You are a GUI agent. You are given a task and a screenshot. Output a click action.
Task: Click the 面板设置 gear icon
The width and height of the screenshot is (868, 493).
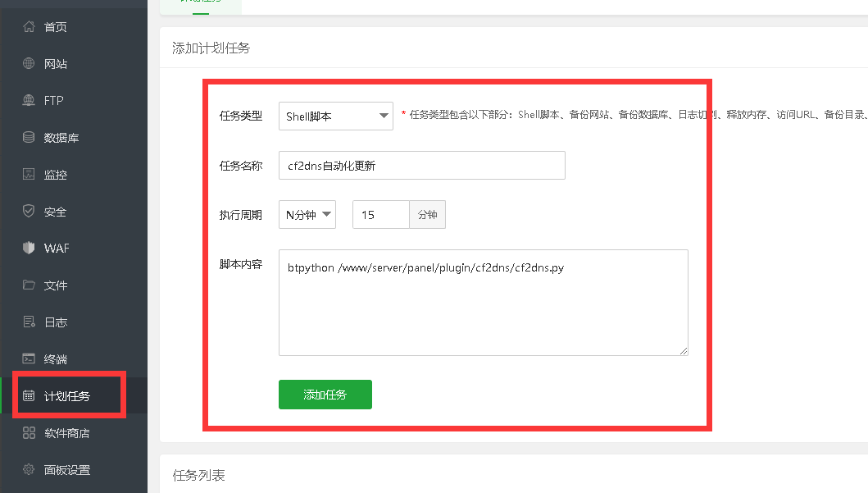pos(29,470)
